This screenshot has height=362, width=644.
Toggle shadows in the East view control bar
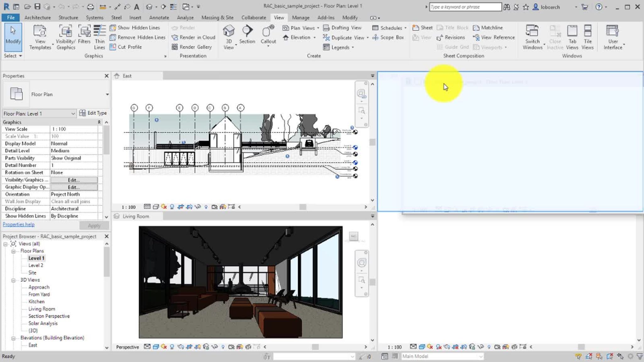pyautogui.click(x=172, y=207)
